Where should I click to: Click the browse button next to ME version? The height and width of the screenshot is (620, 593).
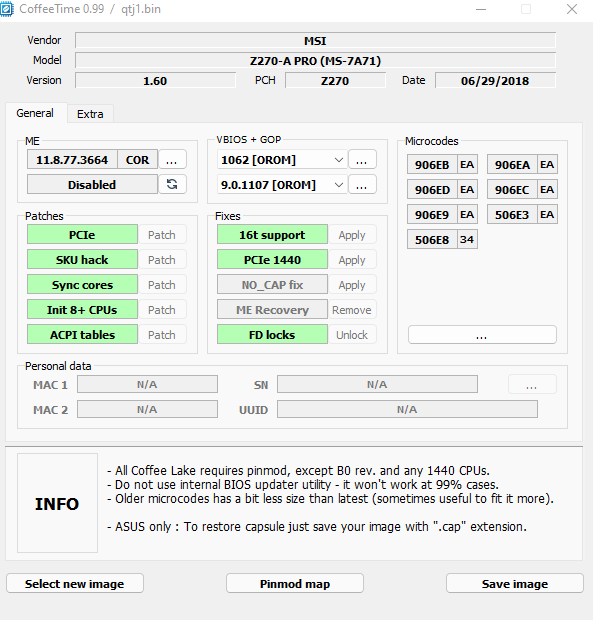click(x=172, y=159)
